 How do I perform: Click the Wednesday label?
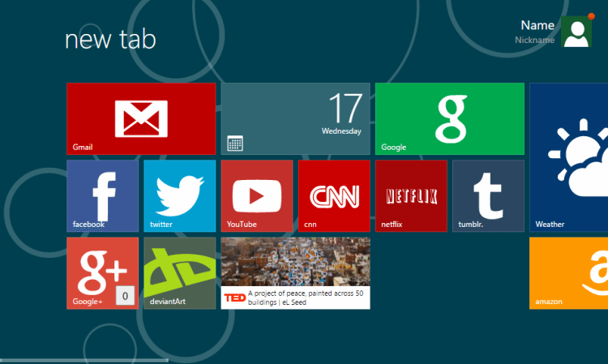341,131
